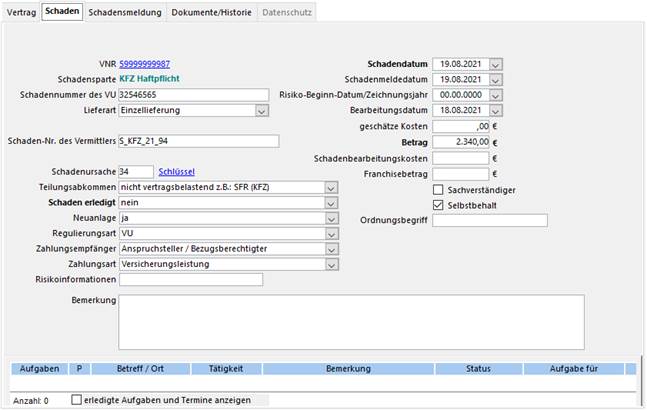Enable the Sachverständiger checkbox
The image size is (647, 410).
[438, 189]
